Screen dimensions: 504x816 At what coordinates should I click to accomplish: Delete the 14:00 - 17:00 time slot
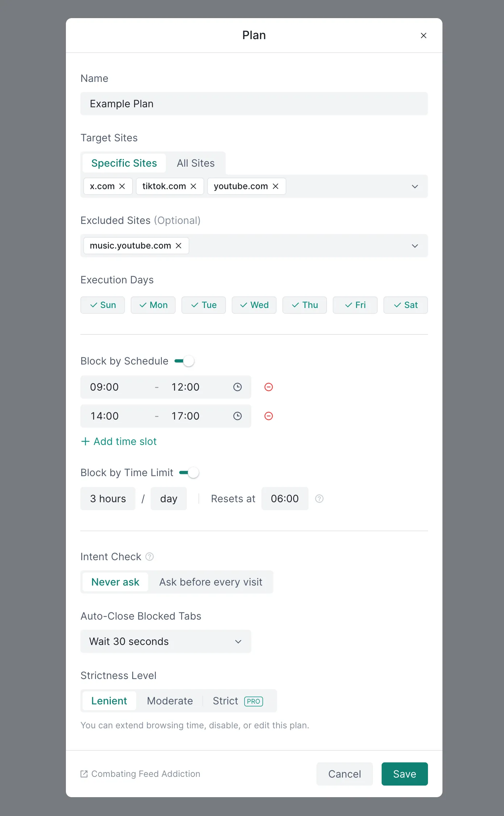point(269,416)
